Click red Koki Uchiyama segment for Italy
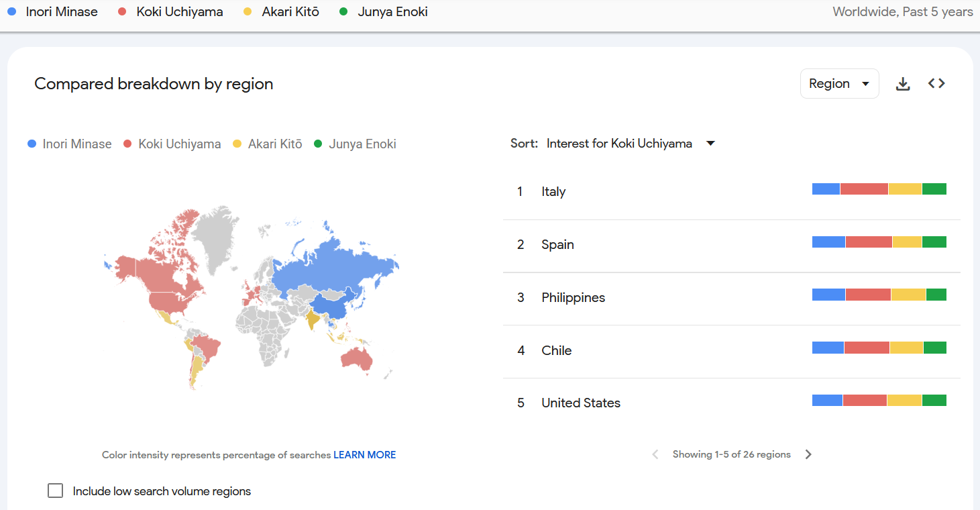The height and width of the screenshot is (510, 980). pos(864,189)
